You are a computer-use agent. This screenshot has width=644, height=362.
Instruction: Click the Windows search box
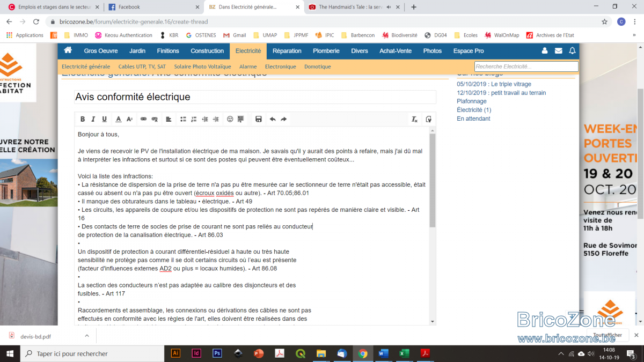pos(92,353)
